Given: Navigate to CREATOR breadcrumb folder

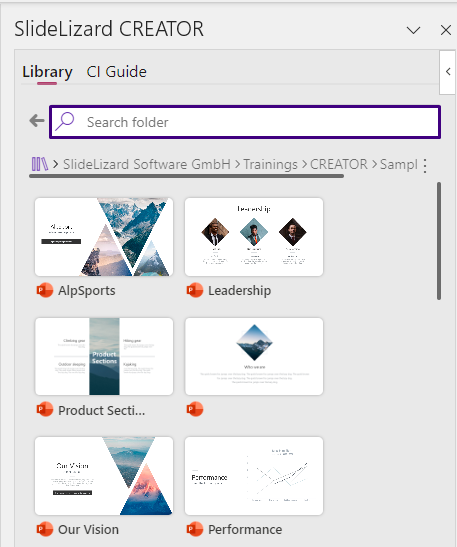Looking at the screenshot, I should pos(339,164).
